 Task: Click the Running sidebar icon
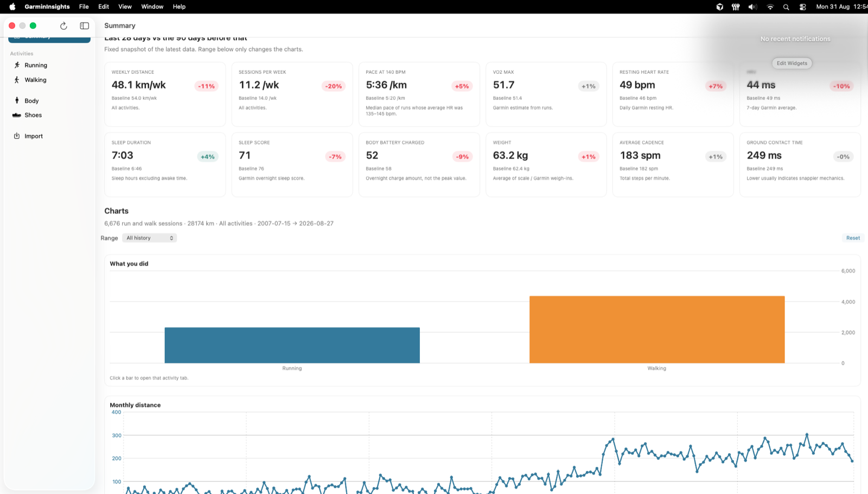pyautogui.click(x=17, y=65)
